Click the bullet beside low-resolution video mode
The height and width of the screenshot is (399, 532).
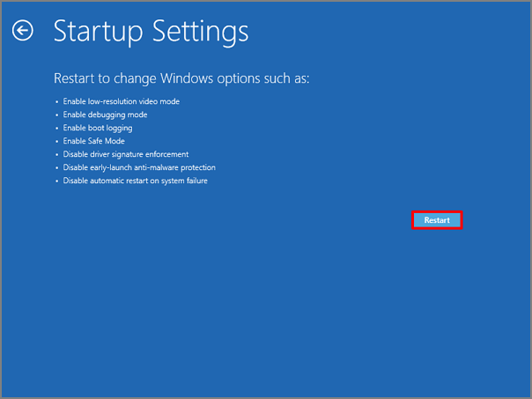56,101
